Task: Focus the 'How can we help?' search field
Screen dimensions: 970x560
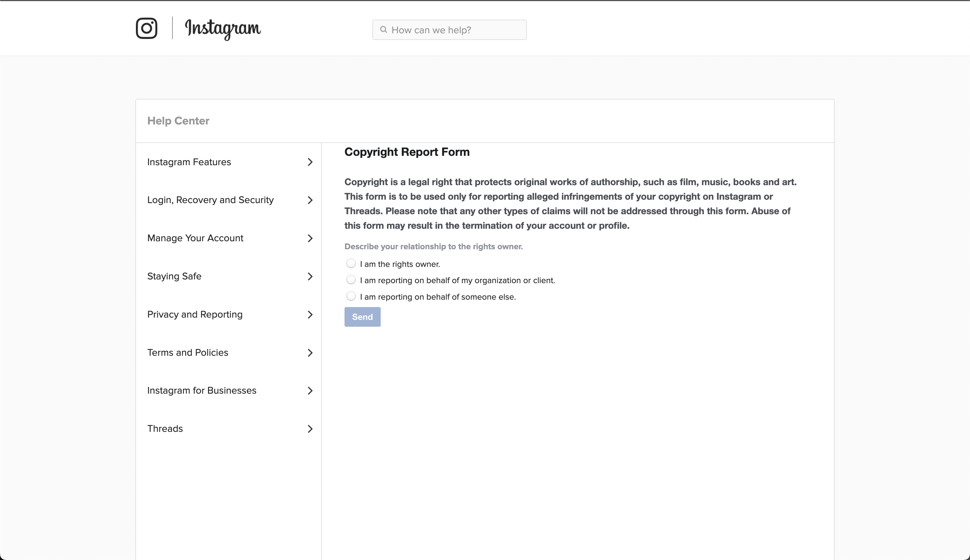Action: click(x=449, y=30)
